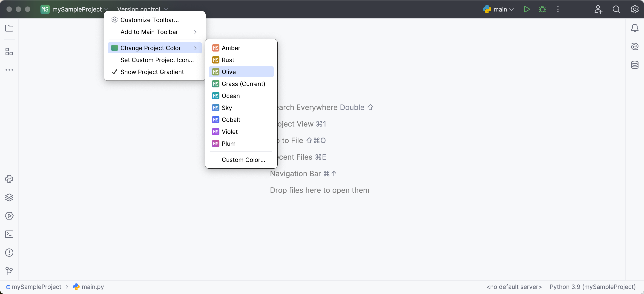Open the Add to Main Toolbar entry
Screen dimensions: 644x294
(155, 32)
